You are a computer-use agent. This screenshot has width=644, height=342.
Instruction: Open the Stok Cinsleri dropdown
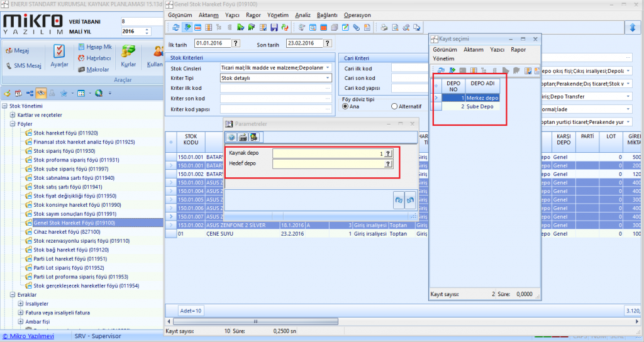pyautogui.click(x=328, y=68)
